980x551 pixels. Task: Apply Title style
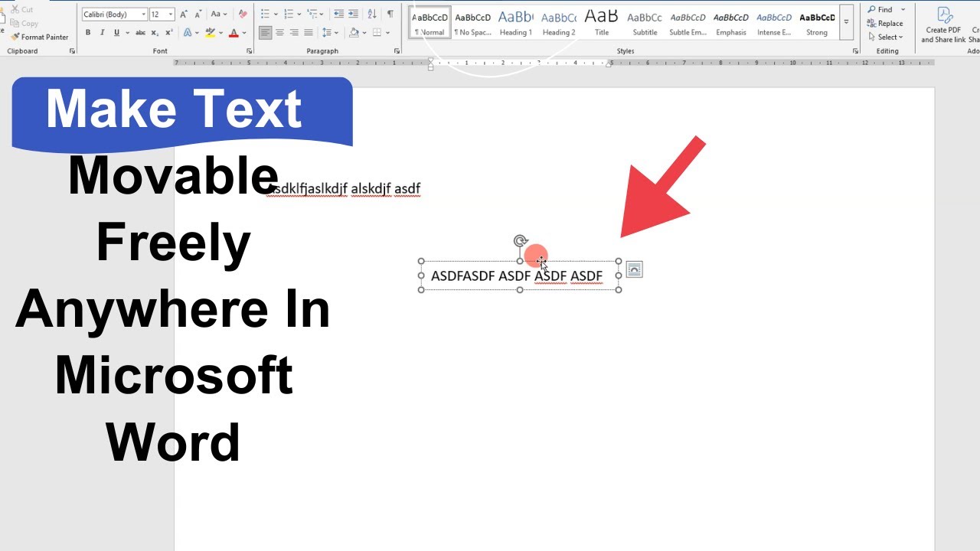(x=602, y=21)
